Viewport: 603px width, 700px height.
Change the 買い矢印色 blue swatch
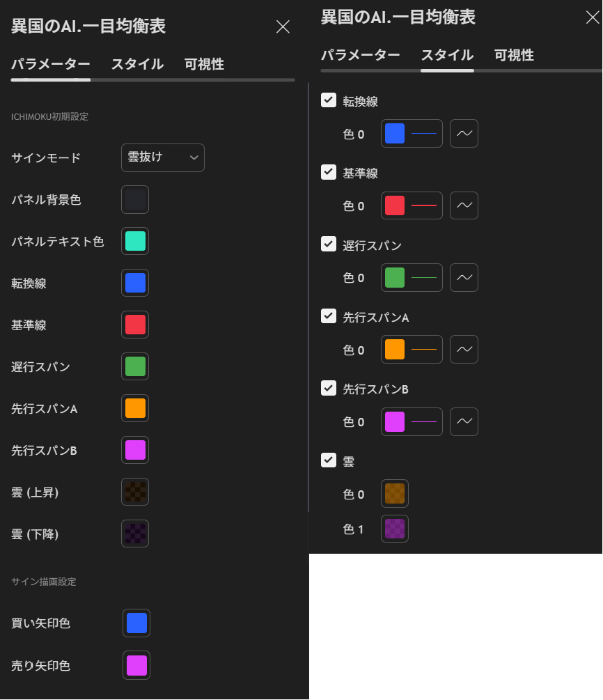(x=136, y=623)
